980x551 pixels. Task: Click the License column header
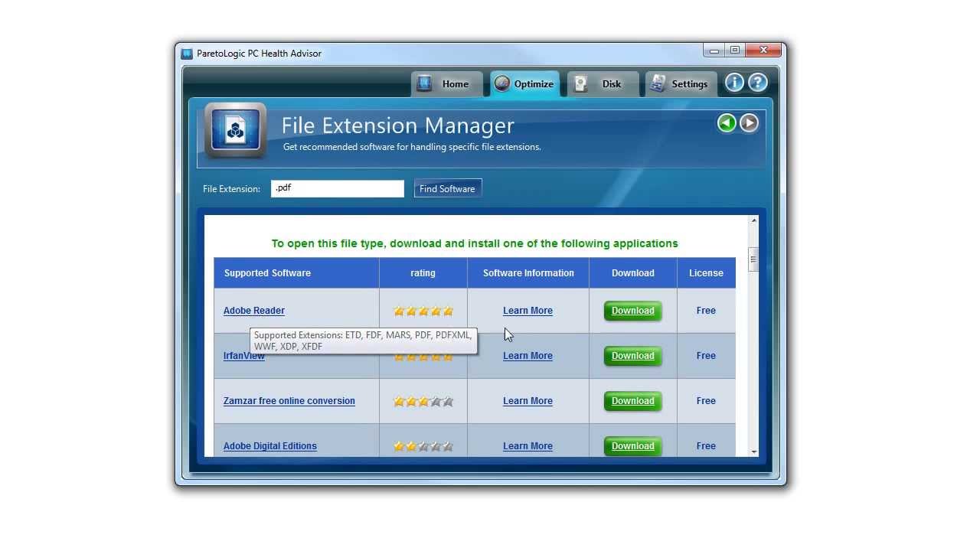[706, 273]
